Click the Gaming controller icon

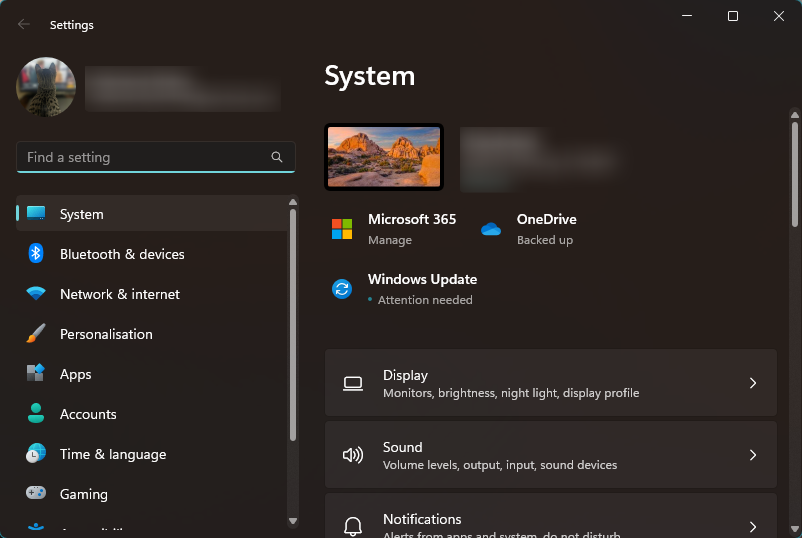pos(36,494)
